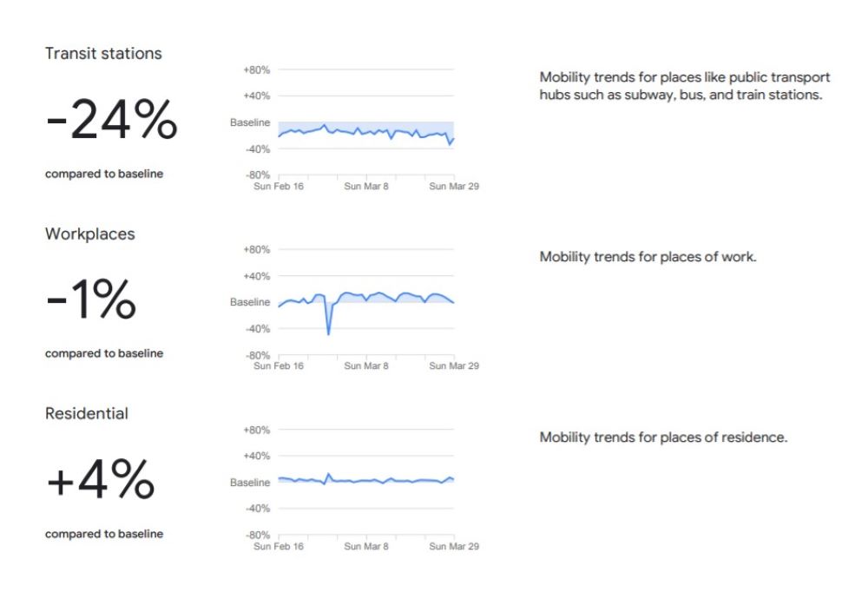Viewport: 868px width, 605px height.
Task: Click "Sun Mar 8" under Transit stations chart
Action: point(366,186)
